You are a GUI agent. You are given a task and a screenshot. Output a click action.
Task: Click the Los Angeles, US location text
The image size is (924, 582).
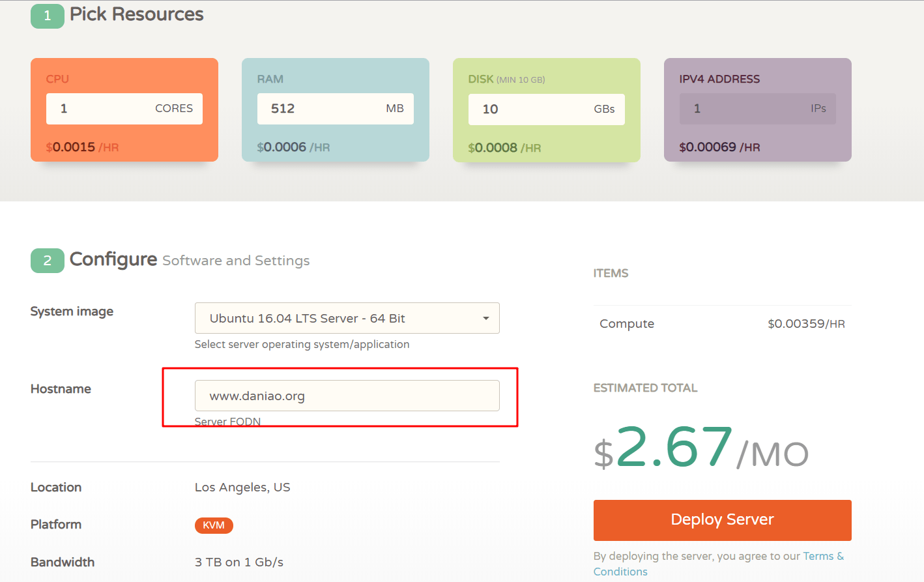pyautogui.click(x=242, y=487)
